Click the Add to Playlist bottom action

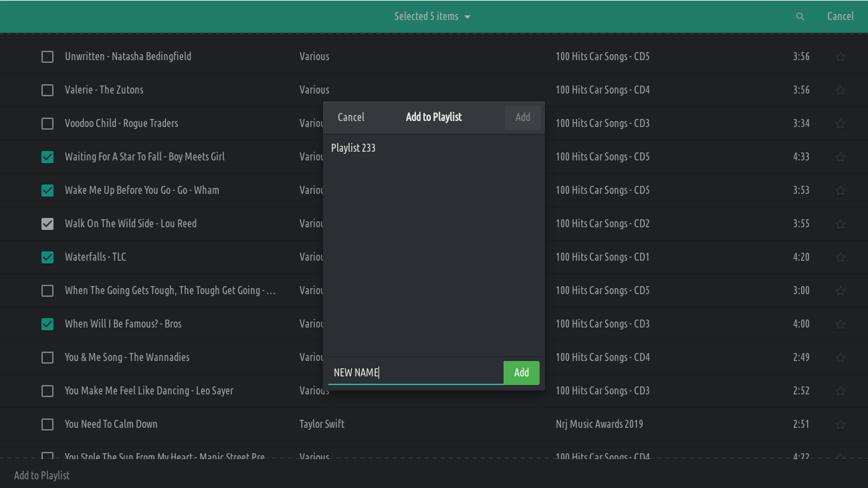click(x=42, y=475)
